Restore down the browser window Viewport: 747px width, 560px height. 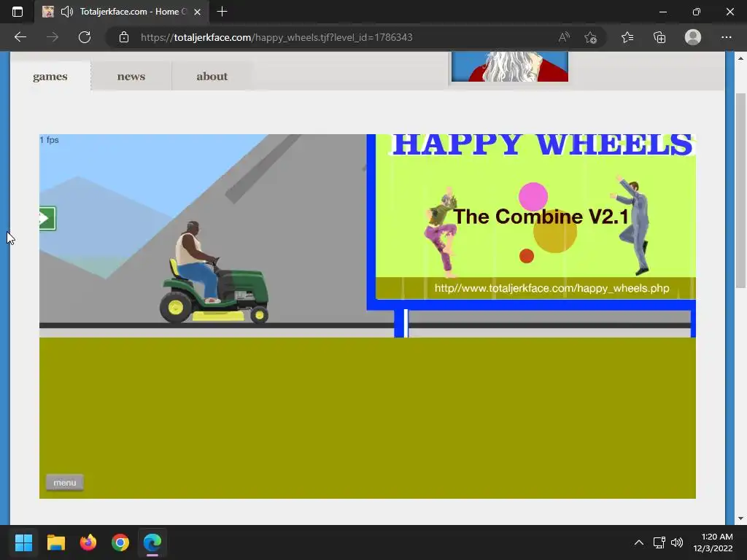[696, 12]
